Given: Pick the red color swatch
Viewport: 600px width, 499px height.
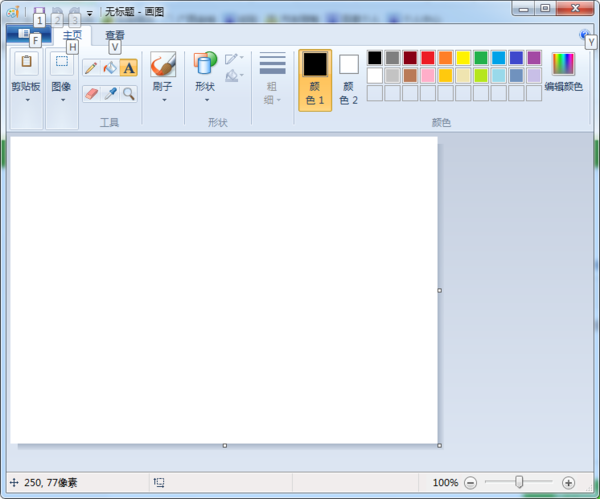Looking at the screenshot, I should [x=428, y=58].
